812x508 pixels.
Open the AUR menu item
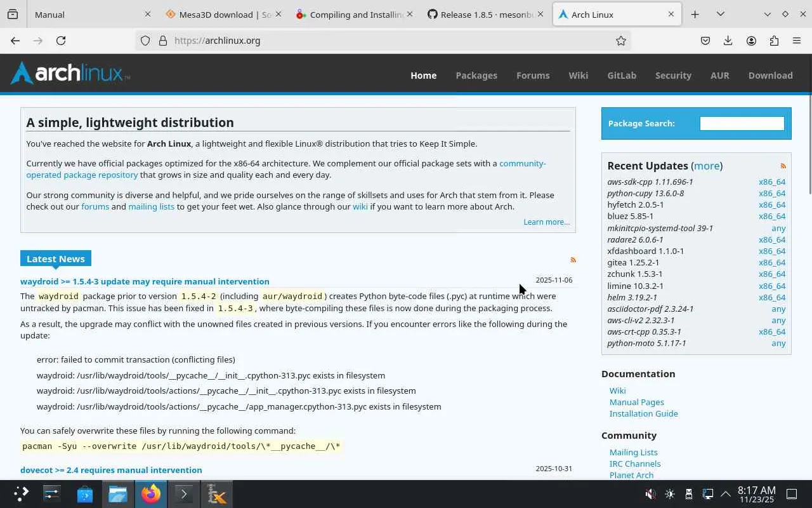point(720,75)
